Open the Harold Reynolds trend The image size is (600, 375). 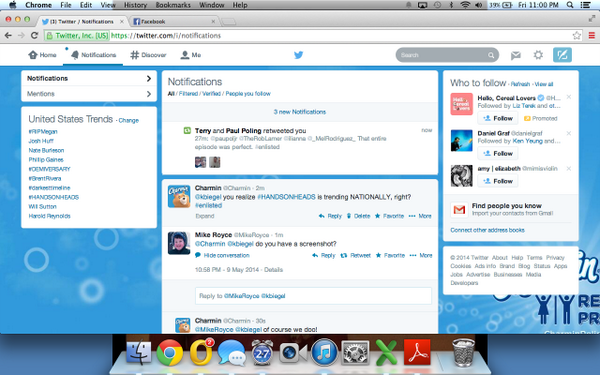[49, 216]
